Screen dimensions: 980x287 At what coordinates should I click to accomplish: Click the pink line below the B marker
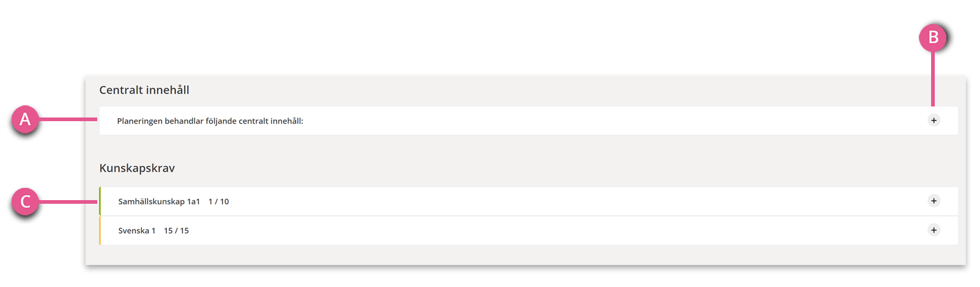click(933, 79)
